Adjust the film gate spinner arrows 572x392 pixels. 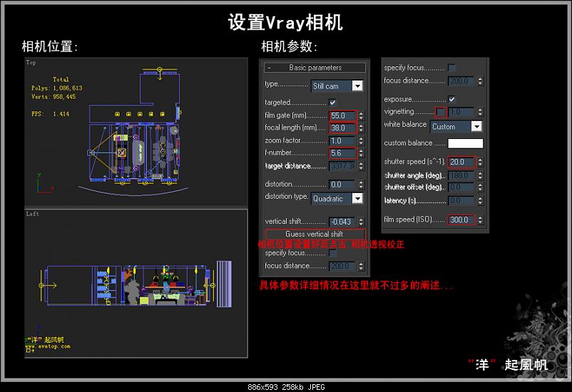click(361, 115)
